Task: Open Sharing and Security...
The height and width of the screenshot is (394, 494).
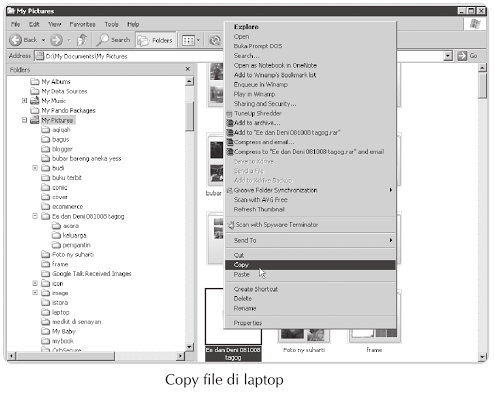Action: coord(310,104)
